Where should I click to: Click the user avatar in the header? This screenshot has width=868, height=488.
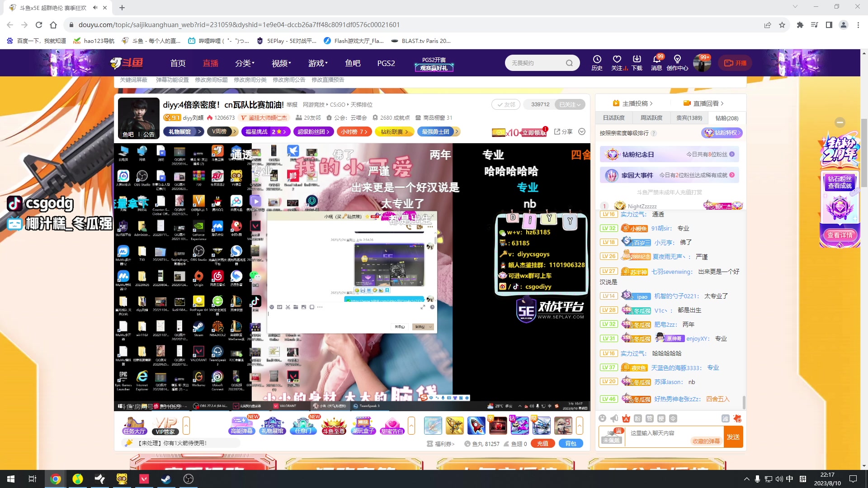pos(702,63)
